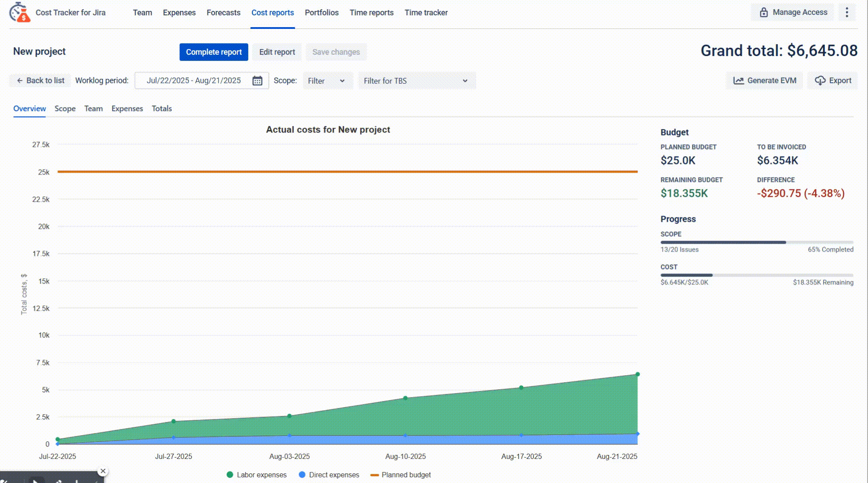
Task: Open Time reports section
Action: [x=371, y=13]
